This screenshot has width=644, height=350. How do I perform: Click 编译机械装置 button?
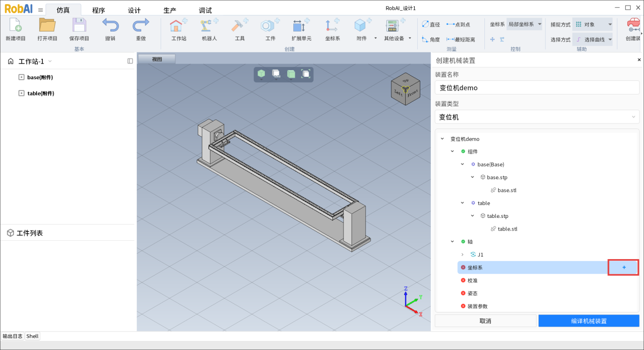point(589,321)
